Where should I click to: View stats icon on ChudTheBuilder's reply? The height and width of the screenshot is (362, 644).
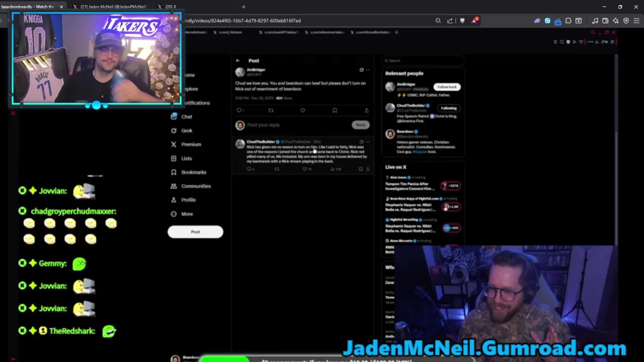[x=333, y=169]
